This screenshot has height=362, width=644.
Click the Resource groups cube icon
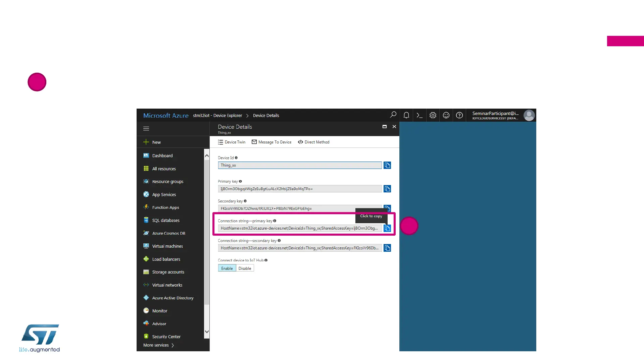[146, 181]
